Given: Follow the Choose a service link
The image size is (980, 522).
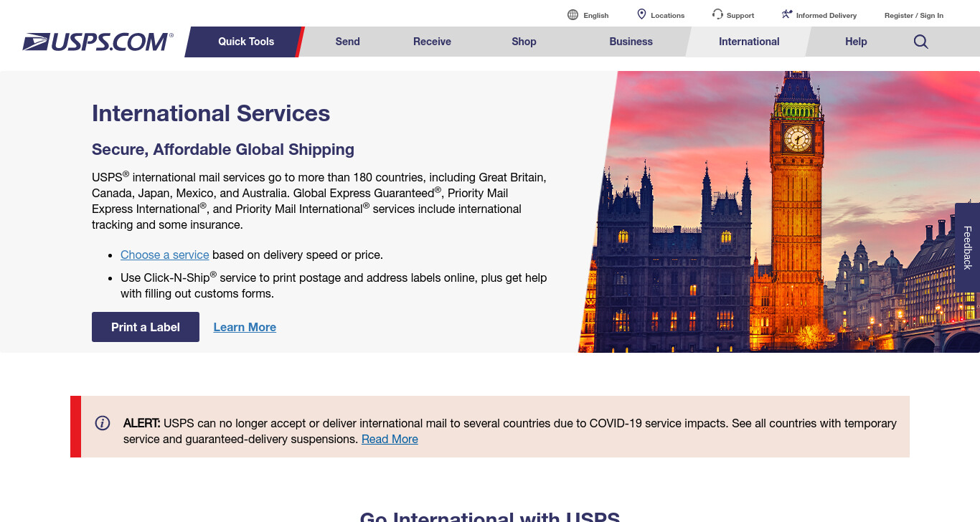Looking at the screenshot, I should pyautogui.click(x=165, y=255).
